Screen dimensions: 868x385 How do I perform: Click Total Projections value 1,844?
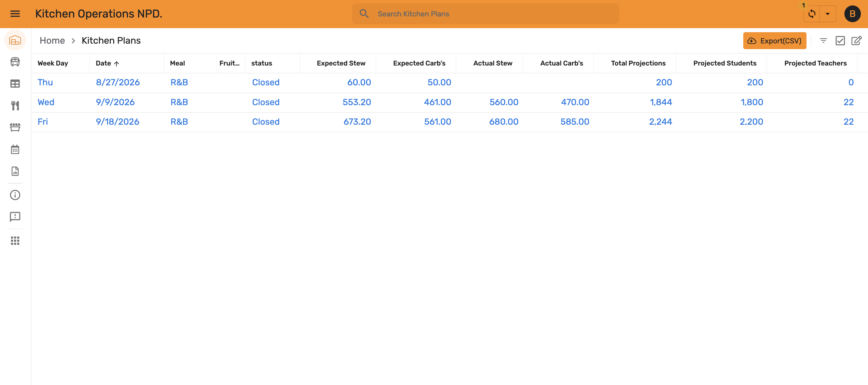pyautogui.click(x=661, y=102)
